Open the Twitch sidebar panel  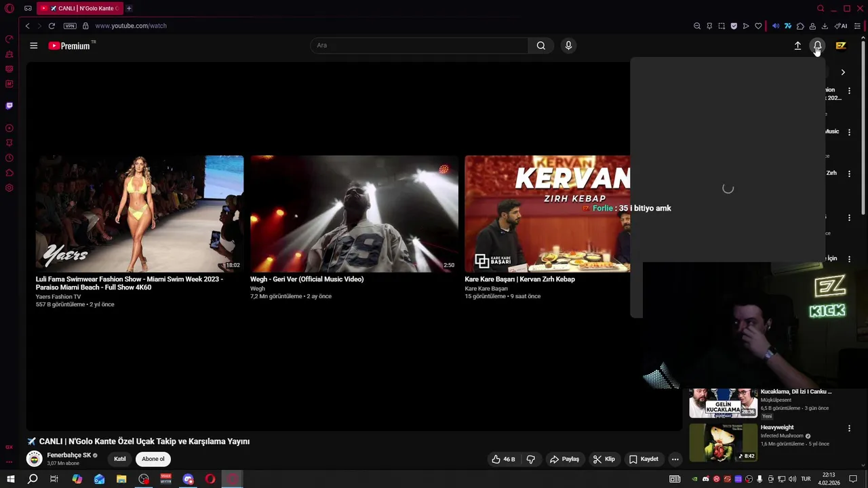9,106
